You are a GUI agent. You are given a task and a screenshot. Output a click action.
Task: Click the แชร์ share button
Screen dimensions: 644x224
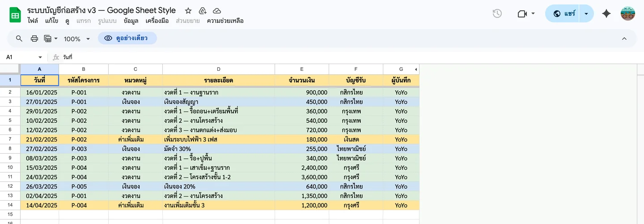[x=563, y=14]
